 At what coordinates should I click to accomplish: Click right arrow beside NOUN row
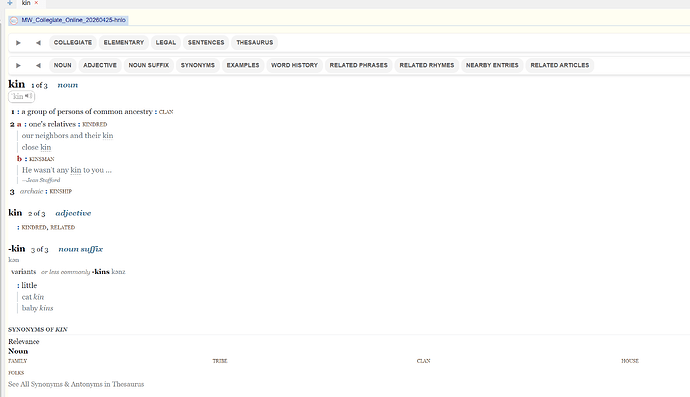click(x=18, y=66)
